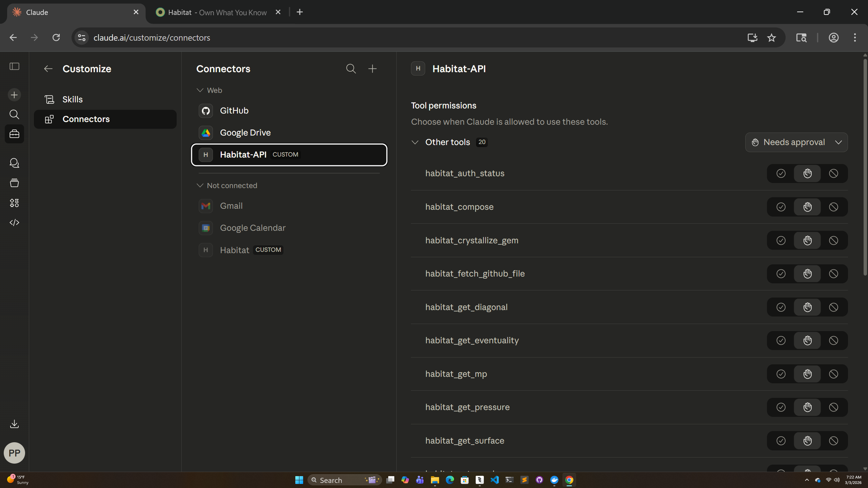Select the Gmail connector
This screenshot has width=868, height=488.
point(231,206)
